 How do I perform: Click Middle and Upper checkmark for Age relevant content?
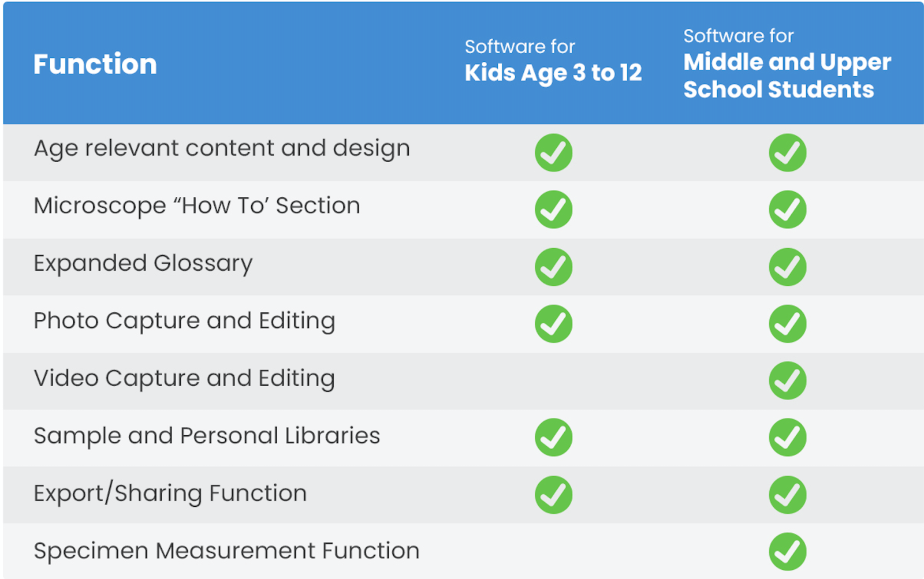tap(787, 153)
